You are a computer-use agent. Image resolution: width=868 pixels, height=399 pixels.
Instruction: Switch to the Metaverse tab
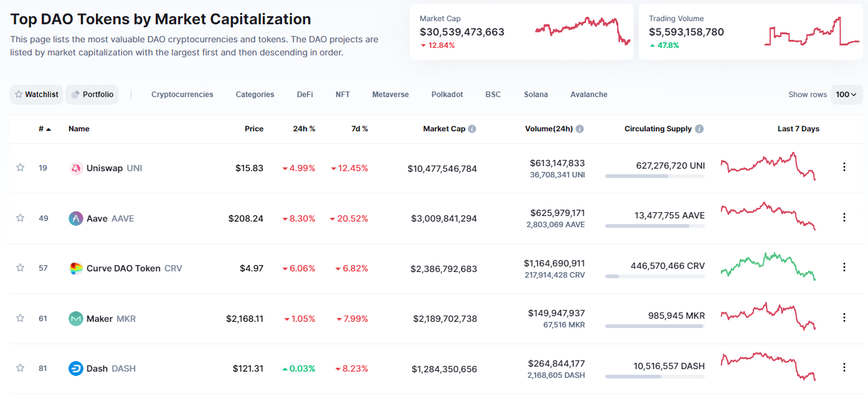(x=390, y=95)
